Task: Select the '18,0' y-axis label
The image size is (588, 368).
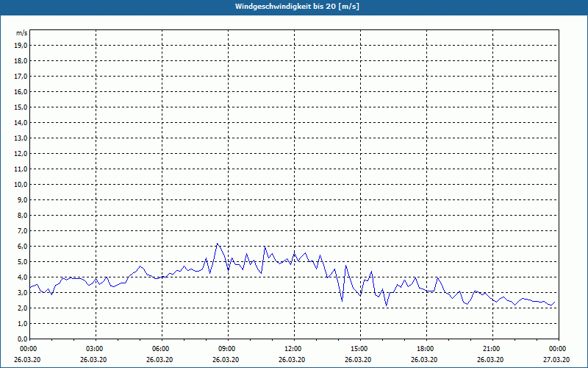Action: pos(21,61)
